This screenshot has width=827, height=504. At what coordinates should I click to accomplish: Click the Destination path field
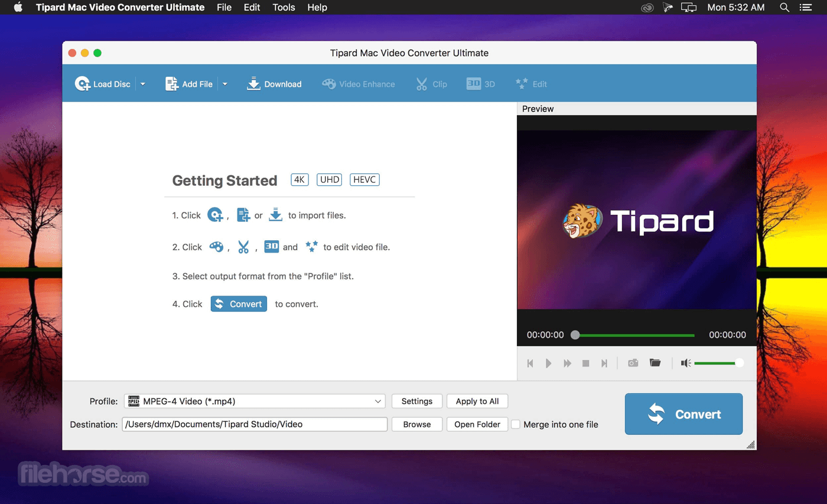coord(255,424)
